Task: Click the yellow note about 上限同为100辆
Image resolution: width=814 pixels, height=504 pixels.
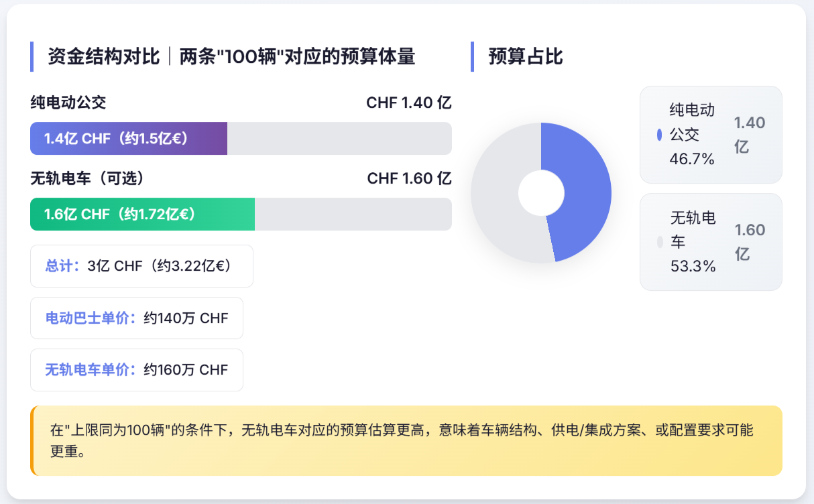Action: 406,440
